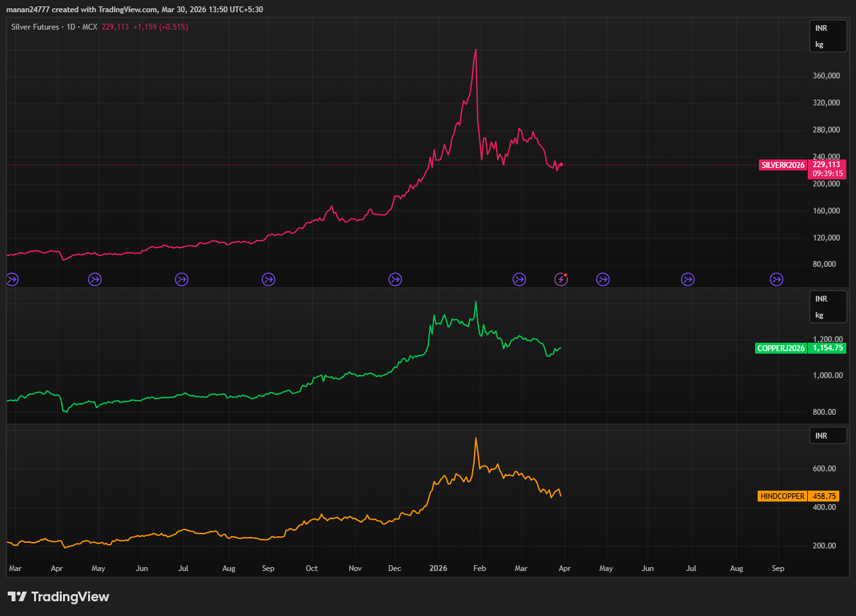This screenshot has height=616, width=856.
Task: Open the INR kg unit selector on silver pane
Action: pyautogui.click(x=828, y=36)
